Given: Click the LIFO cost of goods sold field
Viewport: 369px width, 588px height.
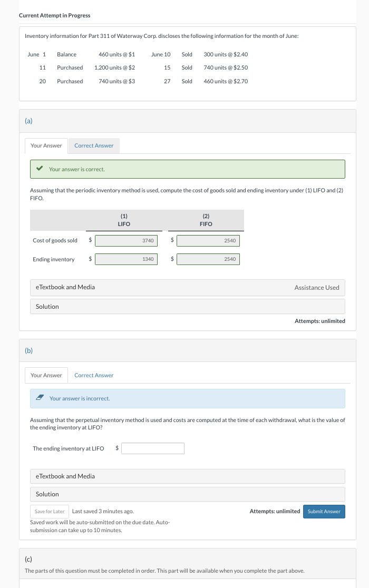Looking at the screenshot, I should [126, 241].
